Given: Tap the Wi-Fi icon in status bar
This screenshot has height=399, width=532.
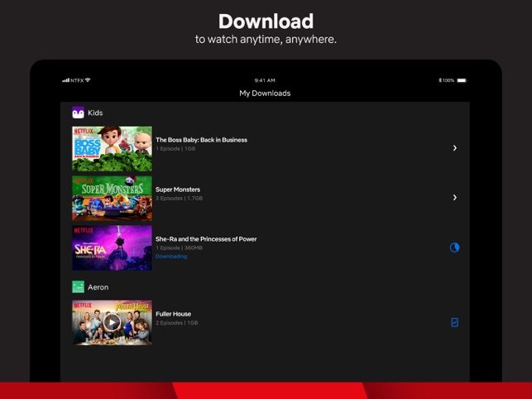Looking at the screenshot, I should 88,80.
